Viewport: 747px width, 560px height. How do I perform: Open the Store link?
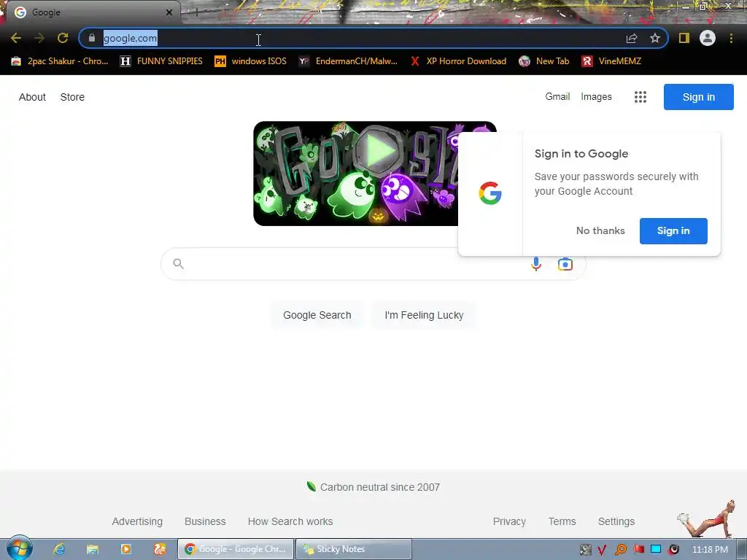click(72, 97)
